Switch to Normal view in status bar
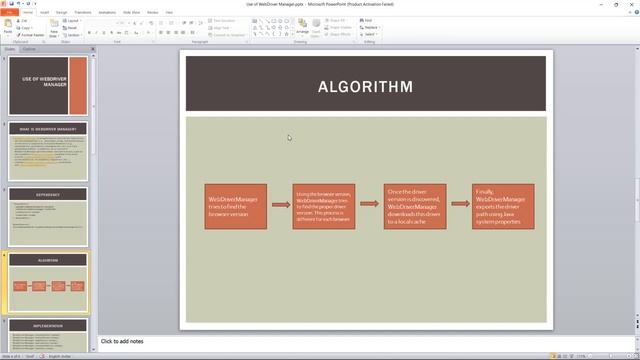The height and width of the screenshot is (360, 640). pyautogui.click(x=552, y=356)
